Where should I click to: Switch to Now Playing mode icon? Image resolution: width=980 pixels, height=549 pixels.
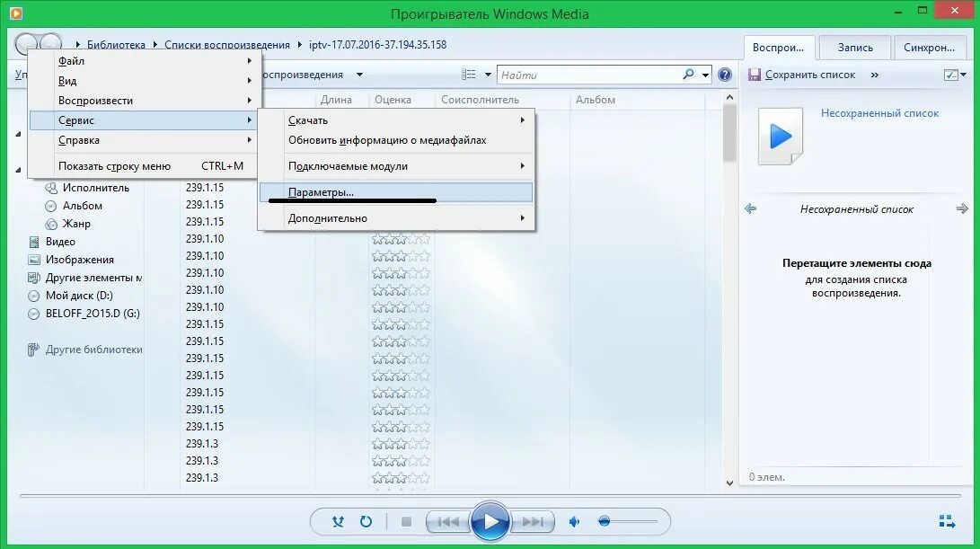(x=947, y=521)
